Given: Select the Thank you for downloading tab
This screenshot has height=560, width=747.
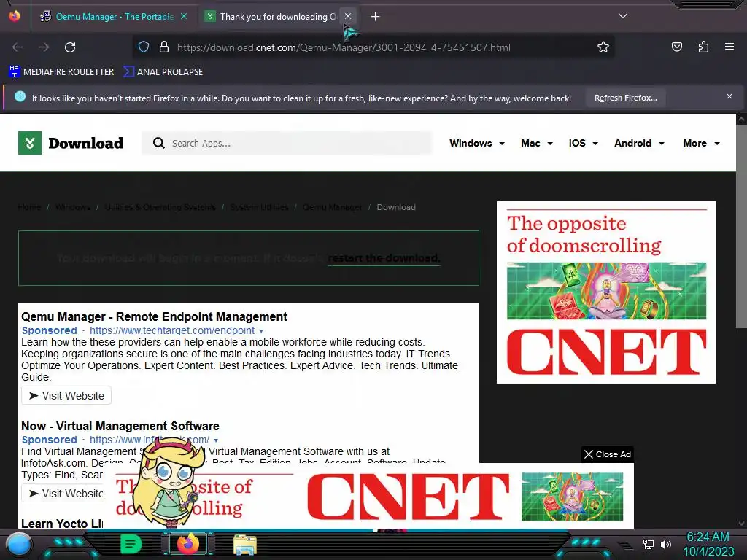Looking at the screenshot, I should (x=278, y=17).
